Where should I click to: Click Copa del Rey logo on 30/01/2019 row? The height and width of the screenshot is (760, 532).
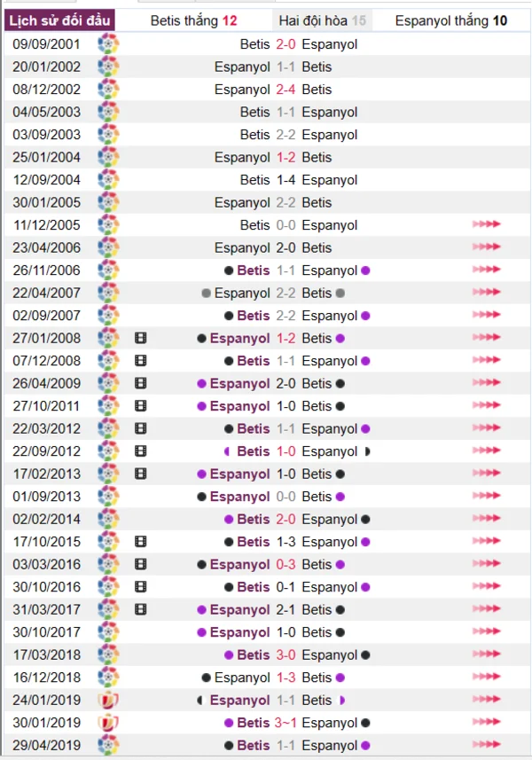[108, 723]
